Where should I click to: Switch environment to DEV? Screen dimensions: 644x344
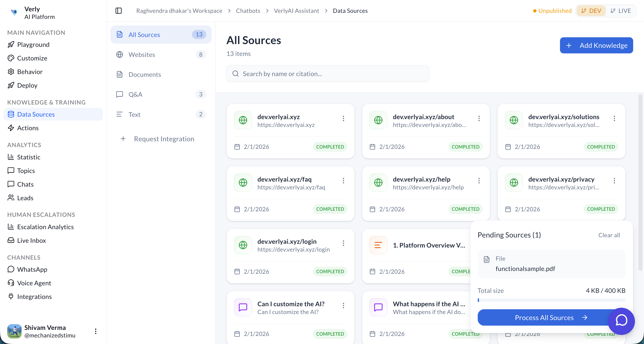(x=591, y=11)
